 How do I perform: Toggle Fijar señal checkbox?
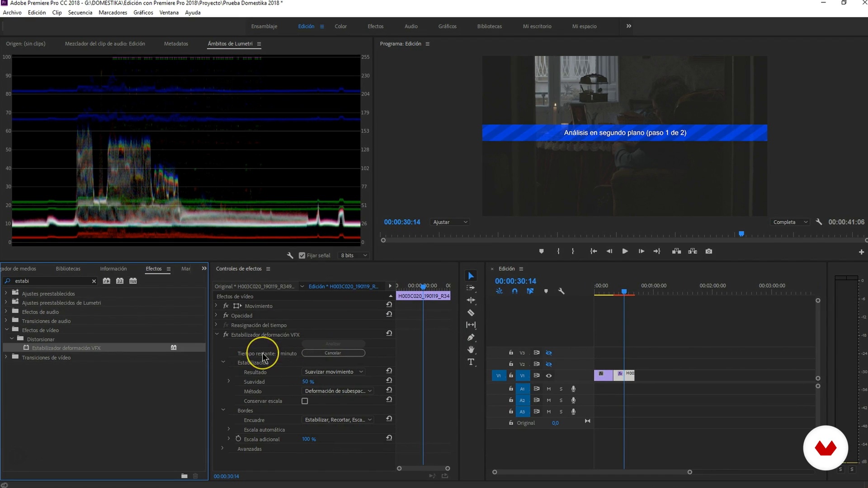(302, 255)
